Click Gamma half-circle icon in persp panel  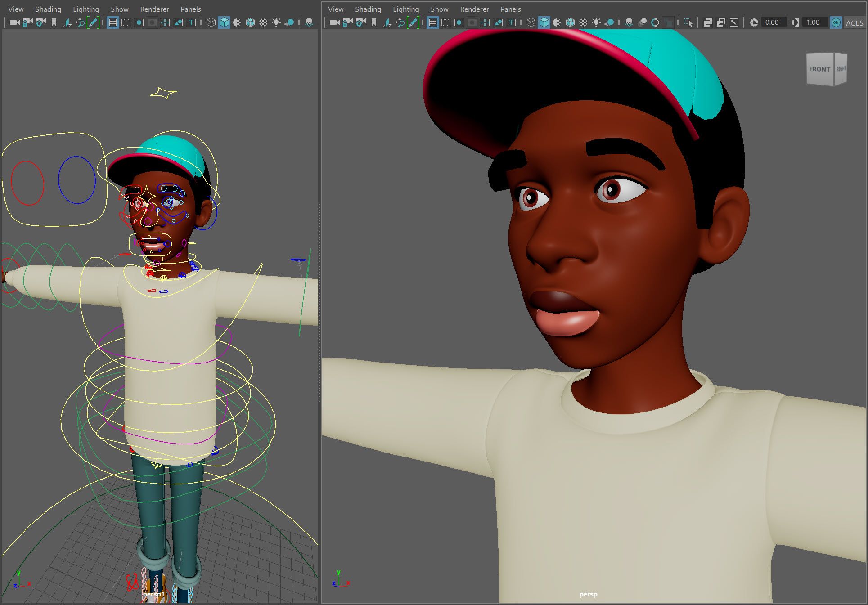coord(795,22)
